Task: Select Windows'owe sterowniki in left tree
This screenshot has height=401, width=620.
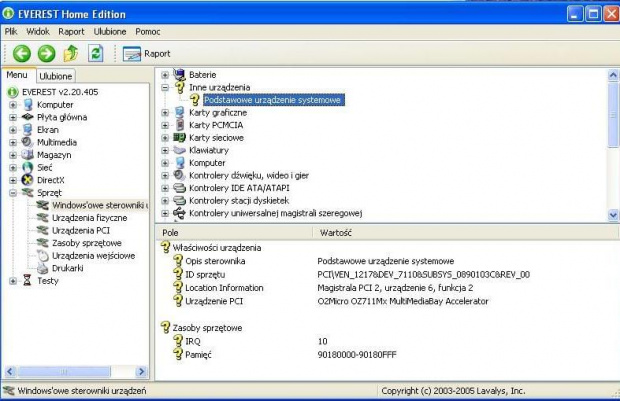Action: 100,205
